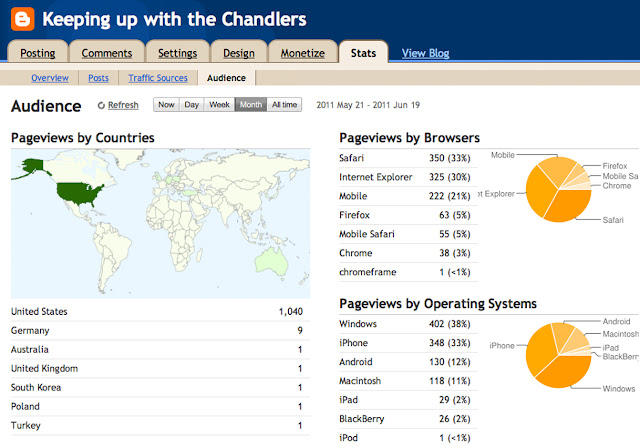Open the Posting tab
The image size is (640, 447).
pos(38,53)
